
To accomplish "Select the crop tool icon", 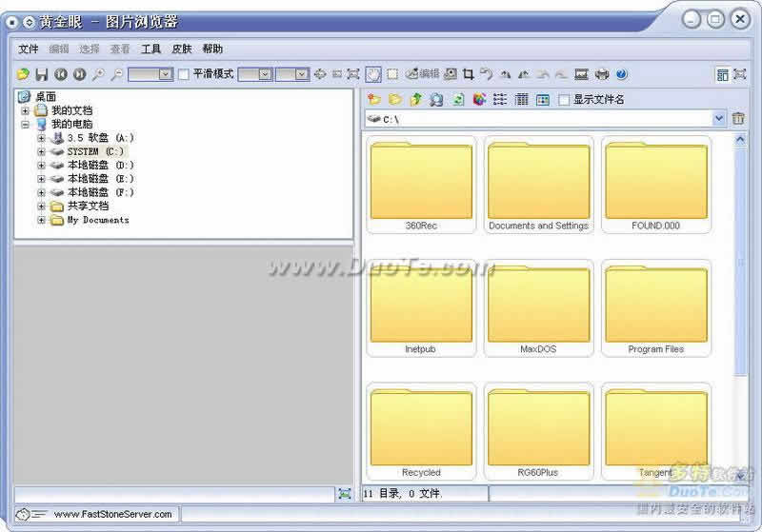I will [x=468, y=74].
